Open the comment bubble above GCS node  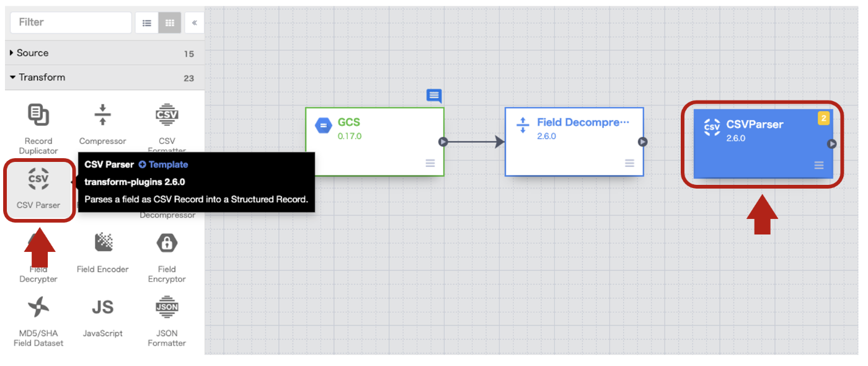point(434,96)
